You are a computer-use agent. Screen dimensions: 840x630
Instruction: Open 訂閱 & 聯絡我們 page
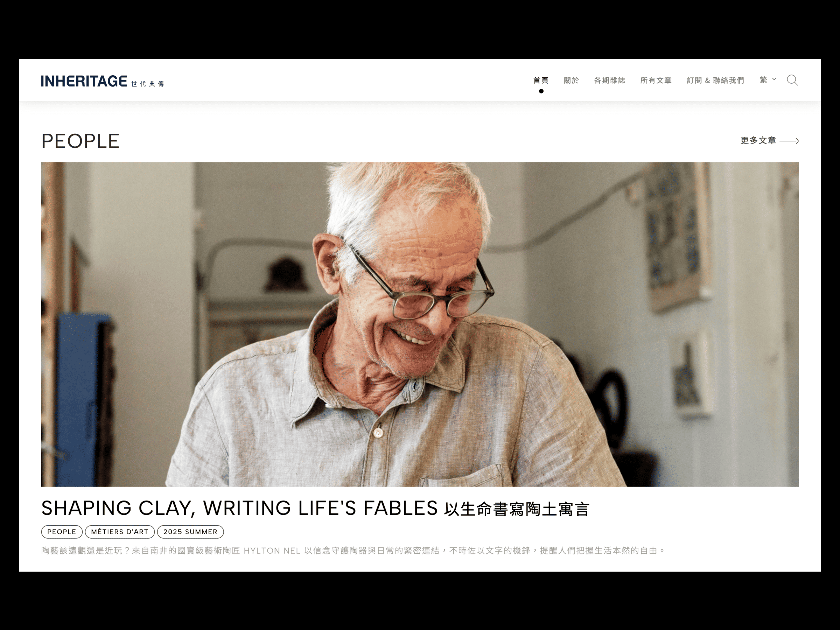(715, 80)
